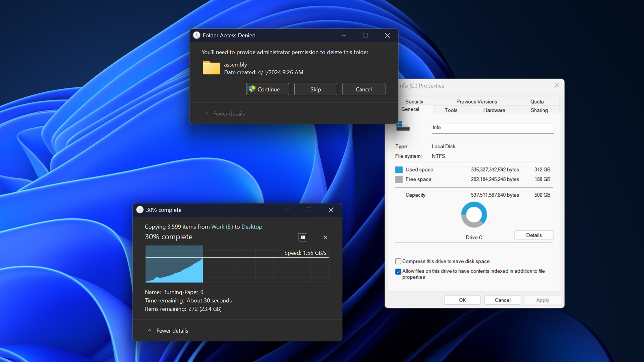
Task: Cancel the copy with the small X
Action: pos(325,237)
